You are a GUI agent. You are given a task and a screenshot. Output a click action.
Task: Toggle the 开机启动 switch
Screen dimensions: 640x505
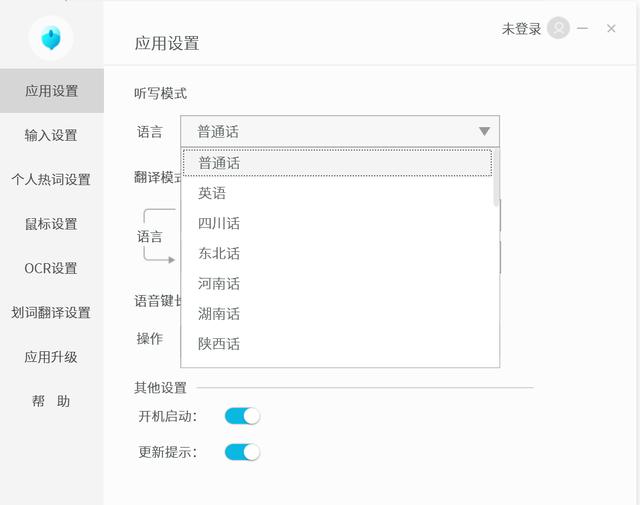pos(242,416)
